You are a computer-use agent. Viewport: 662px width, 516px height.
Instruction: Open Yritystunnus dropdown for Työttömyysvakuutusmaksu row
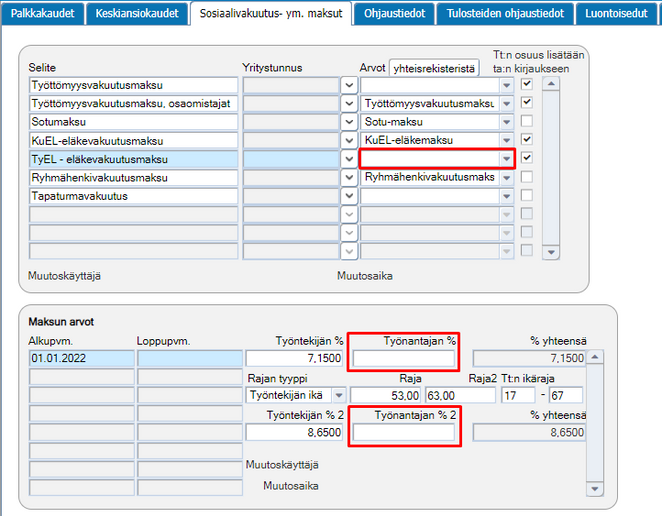pyautogui.click(x=349, y=85)
